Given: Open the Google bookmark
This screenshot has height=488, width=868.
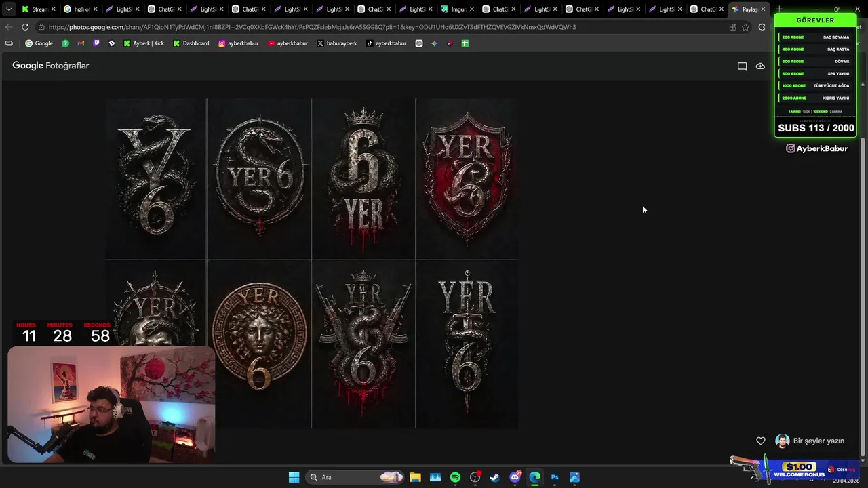Looking at the screenshot, I should [39, 43].
